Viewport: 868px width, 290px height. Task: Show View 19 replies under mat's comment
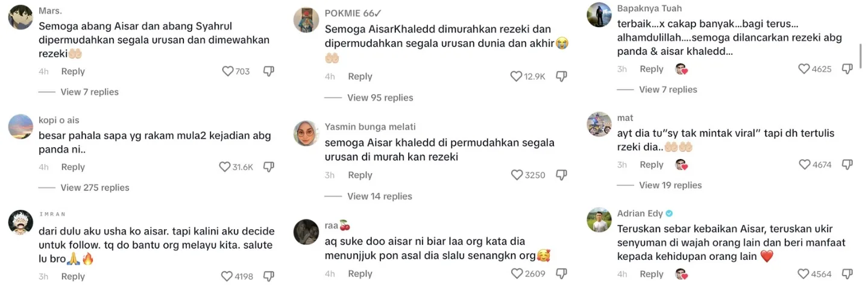[670, 185]
